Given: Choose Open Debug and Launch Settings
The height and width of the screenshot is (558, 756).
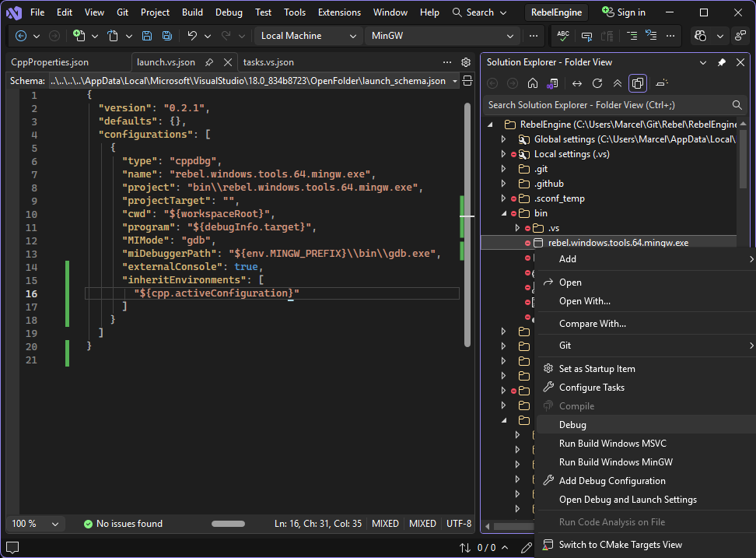Looking at the screenshot, I should [646, 500].
